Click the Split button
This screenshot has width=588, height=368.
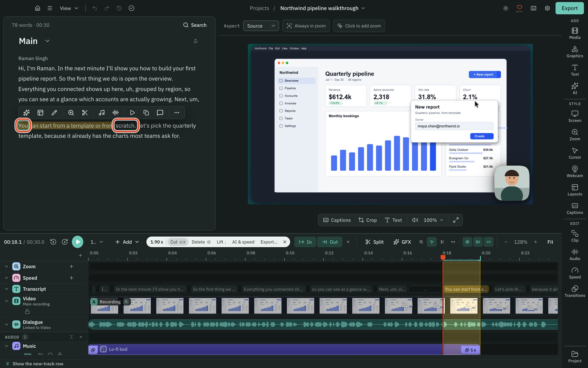374,242
